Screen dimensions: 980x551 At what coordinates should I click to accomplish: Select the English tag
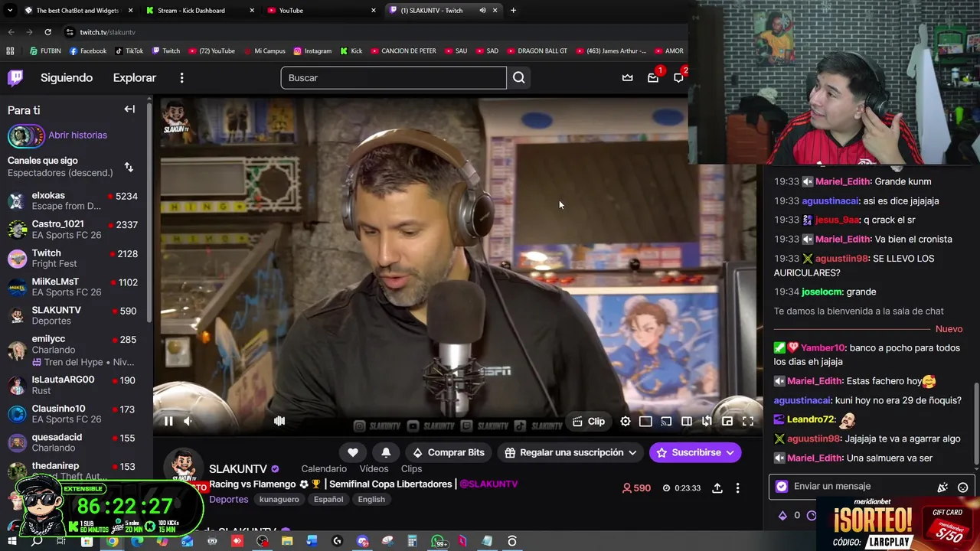371,499
